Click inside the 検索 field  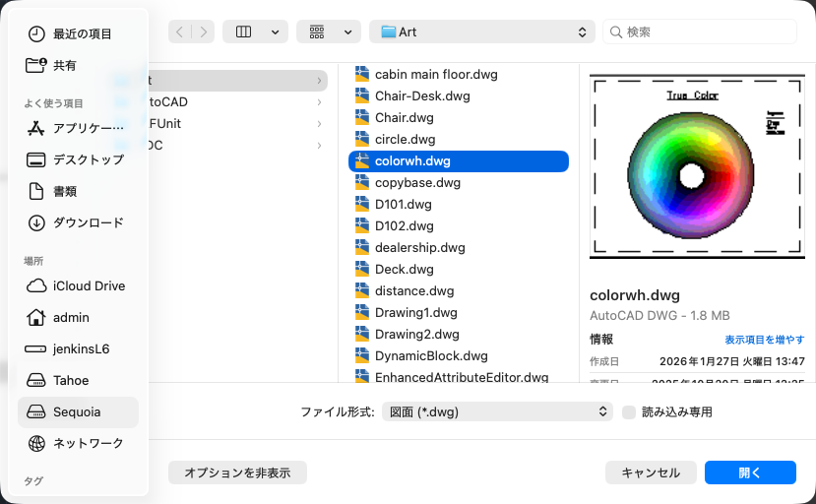tap(700, 32)
